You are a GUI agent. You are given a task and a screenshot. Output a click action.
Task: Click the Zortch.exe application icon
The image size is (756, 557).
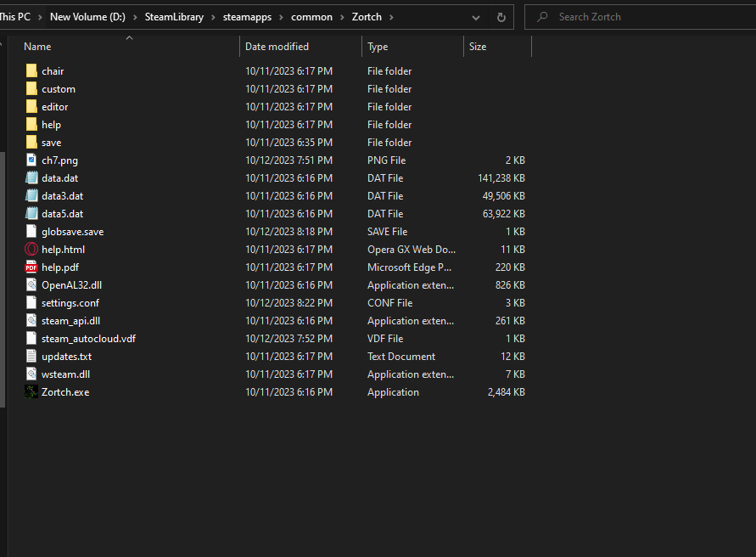click(31, 392)
